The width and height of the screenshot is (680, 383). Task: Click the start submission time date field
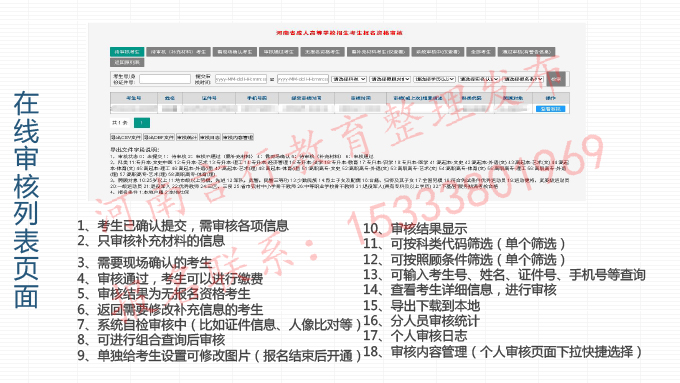pyautogui.click(x=241, y=79)
